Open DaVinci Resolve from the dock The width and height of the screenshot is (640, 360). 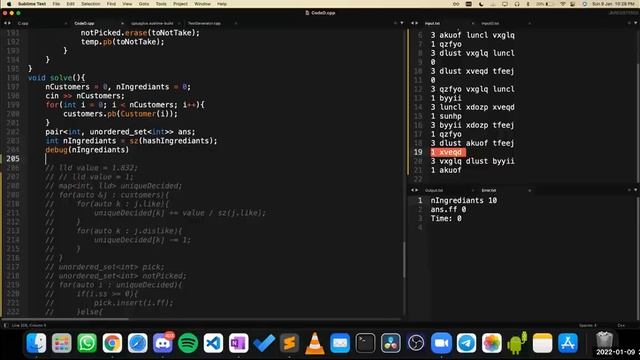(x=391, y=343)
